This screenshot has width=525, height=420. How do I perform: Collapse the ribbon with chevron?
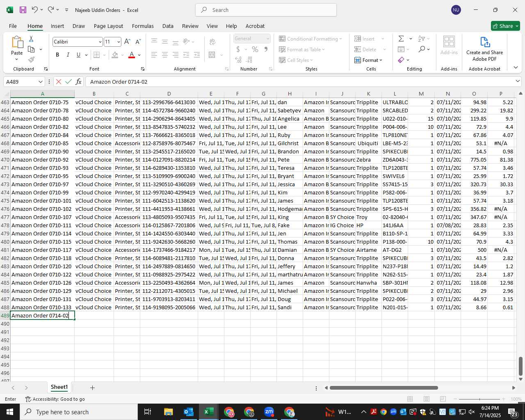pos(516,68)
